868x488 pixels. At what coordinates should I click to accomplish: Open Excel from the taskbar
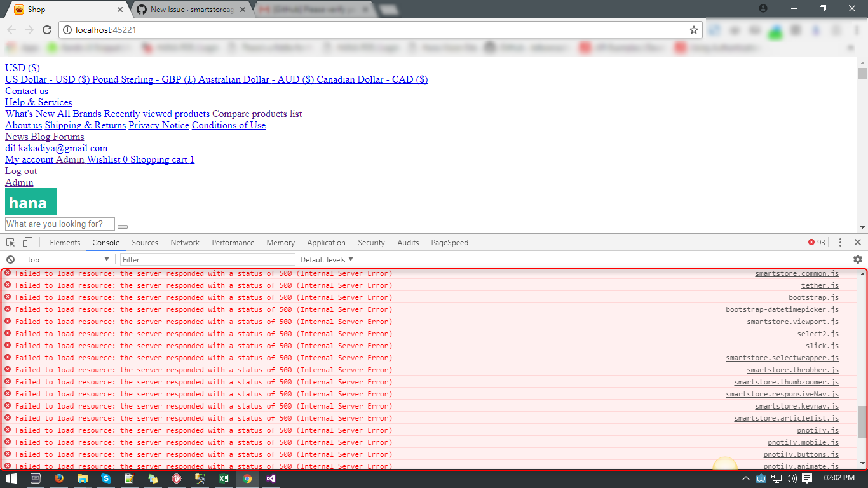click(224, 478)
